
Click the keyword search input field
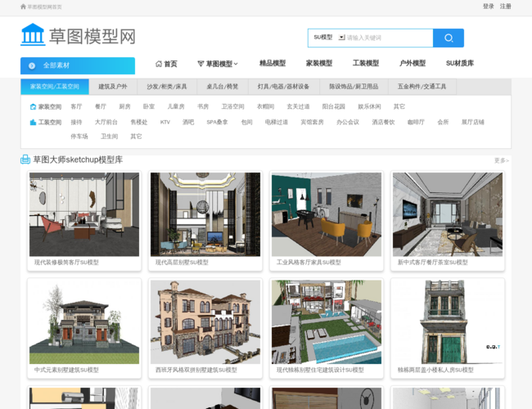pyautogui.click(x=388, y=38)
